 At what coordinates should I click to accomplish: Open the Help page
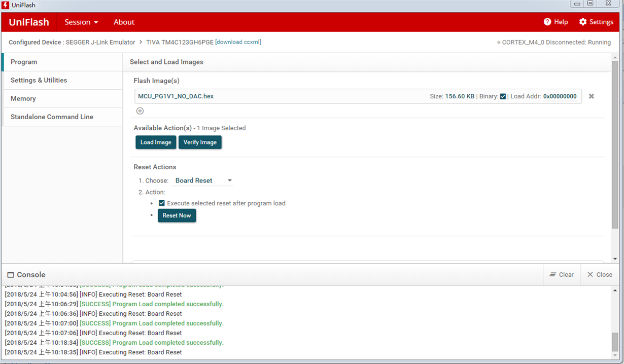[x=556, y=22]
